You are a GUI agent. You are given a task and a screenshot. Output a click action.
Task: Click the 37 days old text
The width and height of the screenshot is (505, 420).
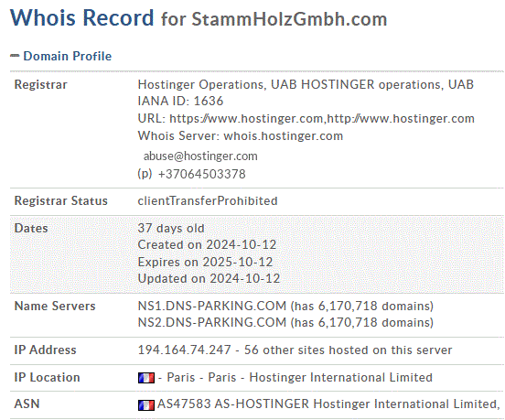(x=171, y=229)
